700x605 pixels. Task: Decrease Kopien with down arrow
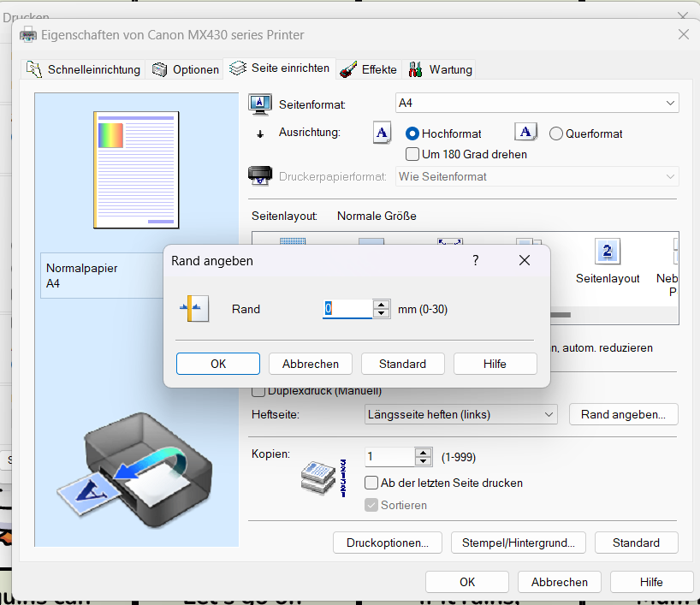coord(424,462)
